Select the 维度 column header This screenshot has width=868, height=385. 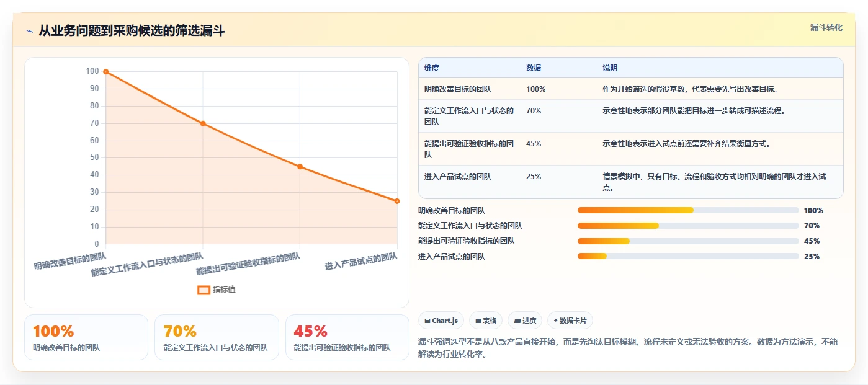pyautogui.click(x=432, y=68)
